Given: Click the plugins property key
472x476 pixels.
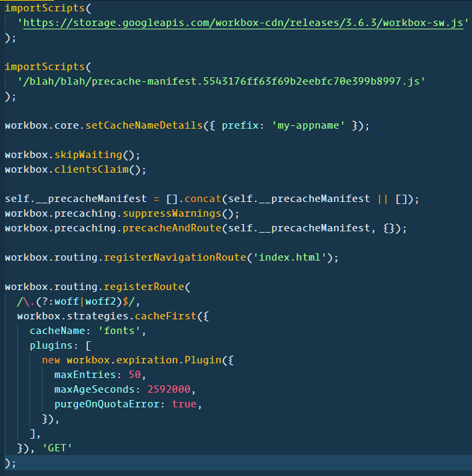Looking at the screenshot, I should (x=51, y=345).
